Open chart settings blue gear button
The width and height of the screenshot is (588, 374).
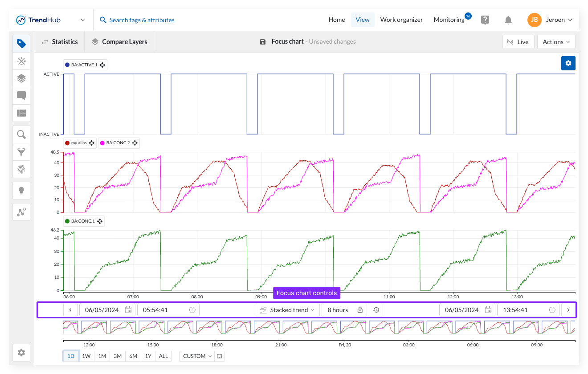(568, 63)
